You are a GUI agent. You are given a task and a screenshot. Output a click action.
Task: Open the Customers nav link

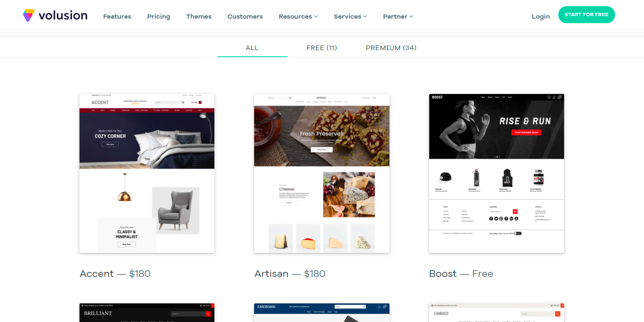tap(245, 17)
